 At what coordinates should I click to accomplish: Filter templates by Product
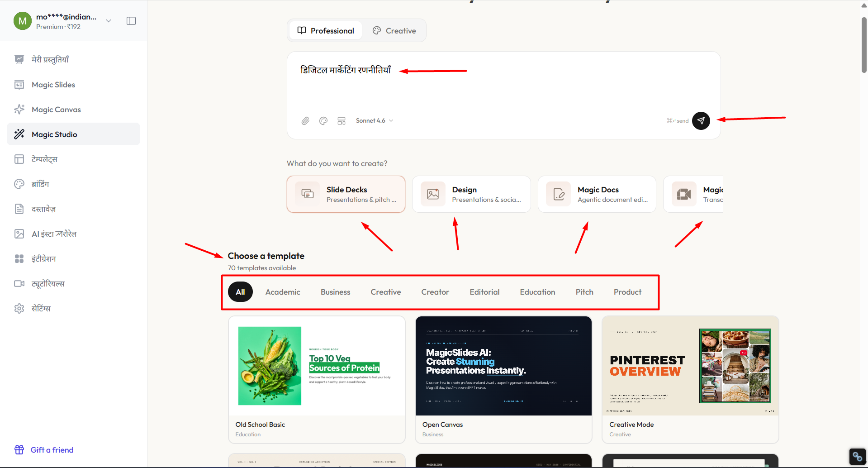(627, 292)
